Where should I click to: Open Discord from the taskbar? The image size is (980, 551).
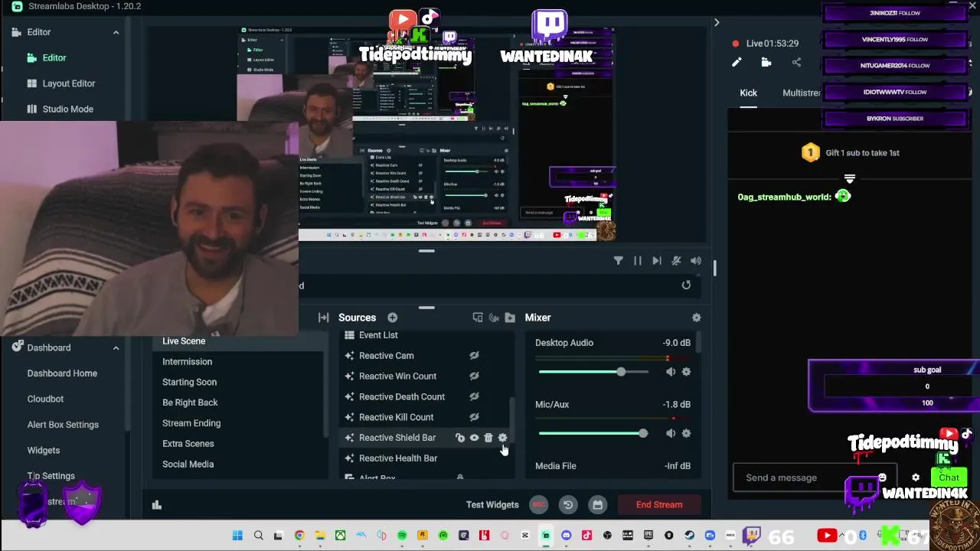pyautogui.click(x=566, y=536)
